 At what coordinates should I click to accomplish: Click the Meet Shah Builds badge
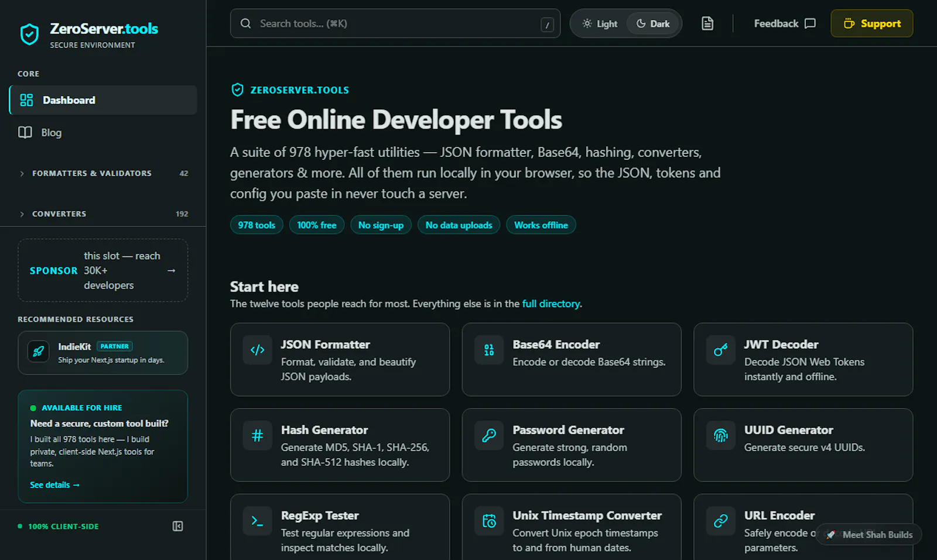pos(869,534)
